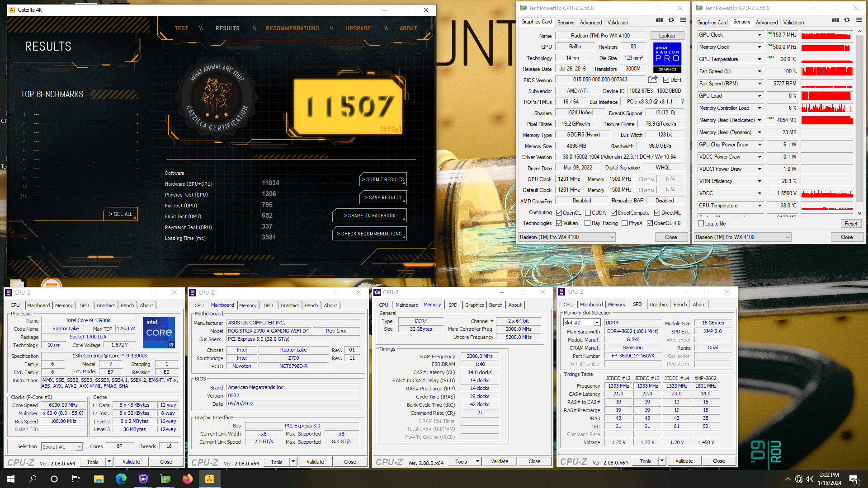Click the GPU Clock sensor graph

pos(827,35)
